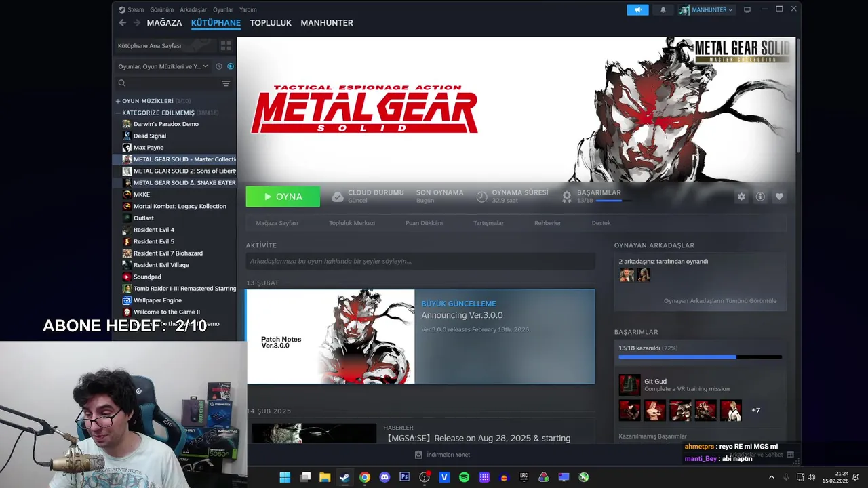The width and height of the screenshot is (868, 488).
Task: Open Announcing Ver.3.0.0 news card
Action: [x=420, y=337]
